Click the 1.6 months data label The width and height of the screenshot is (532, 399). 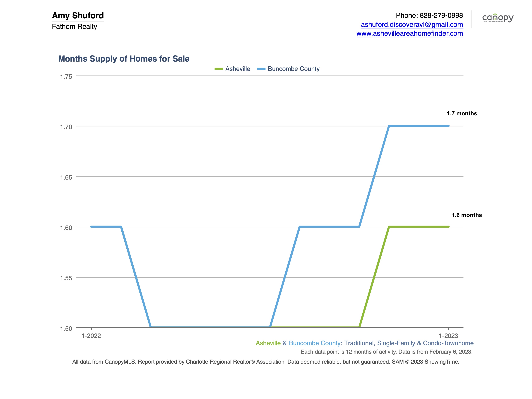coord(467,215)
